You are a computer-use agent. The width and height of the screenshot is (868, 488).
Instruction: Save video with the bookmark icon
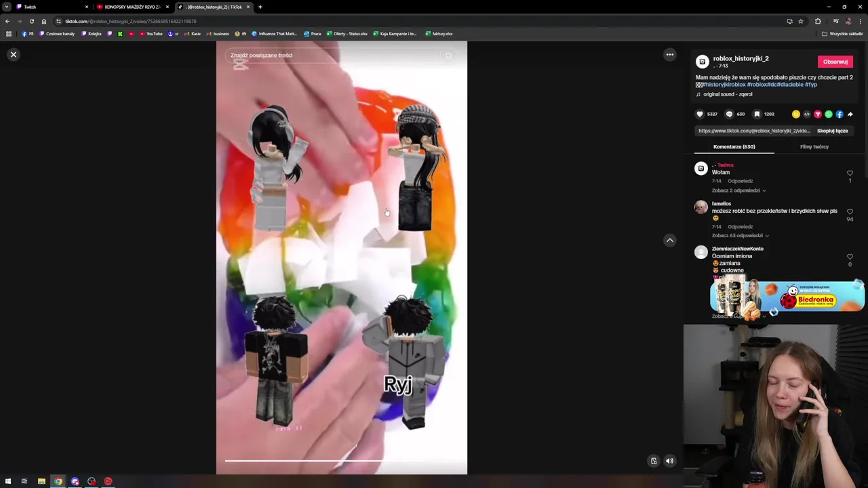click(757, 114)
